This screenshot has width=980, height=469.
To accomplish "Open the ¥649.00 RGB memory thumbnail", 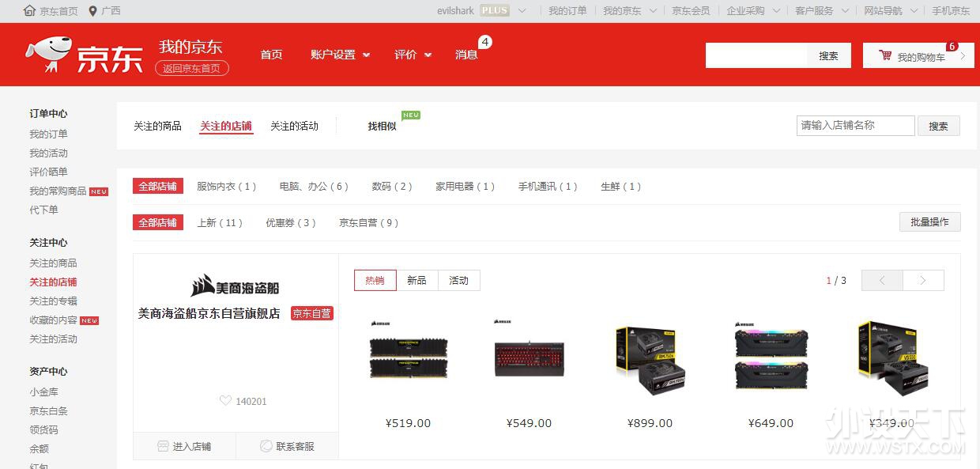I will [771, 357].
